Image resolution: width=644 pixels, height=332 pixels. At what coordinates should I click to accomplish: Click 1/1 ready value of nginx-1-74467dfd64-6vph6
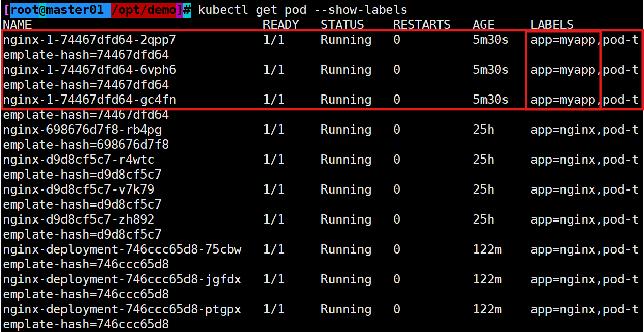(274, 70)
